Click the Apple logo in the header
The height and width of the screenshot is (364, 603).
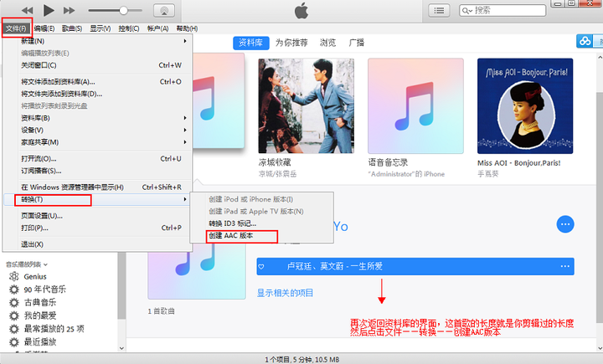click(x=301, y=10)
